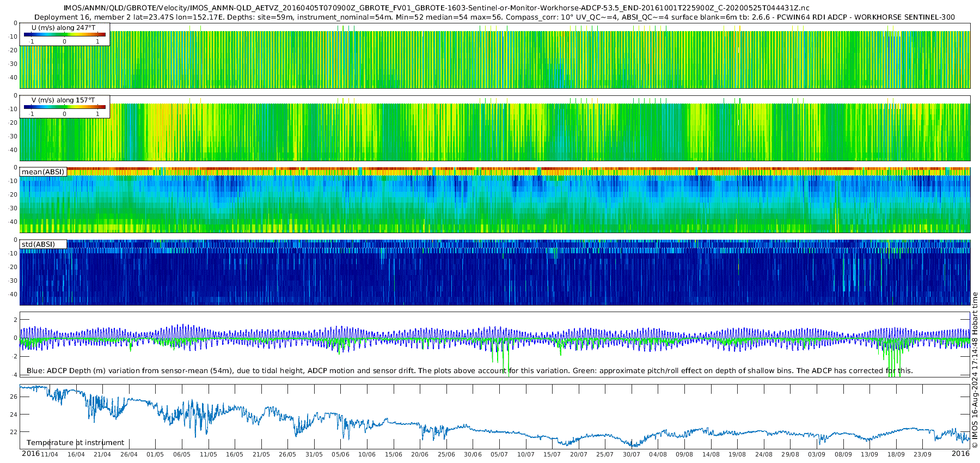Image resolution: width=980 pixels, height=463 pixels.
Task: Select the mean(ABSI) panel label
Action: pyautogui.click(x=43, y=172)
